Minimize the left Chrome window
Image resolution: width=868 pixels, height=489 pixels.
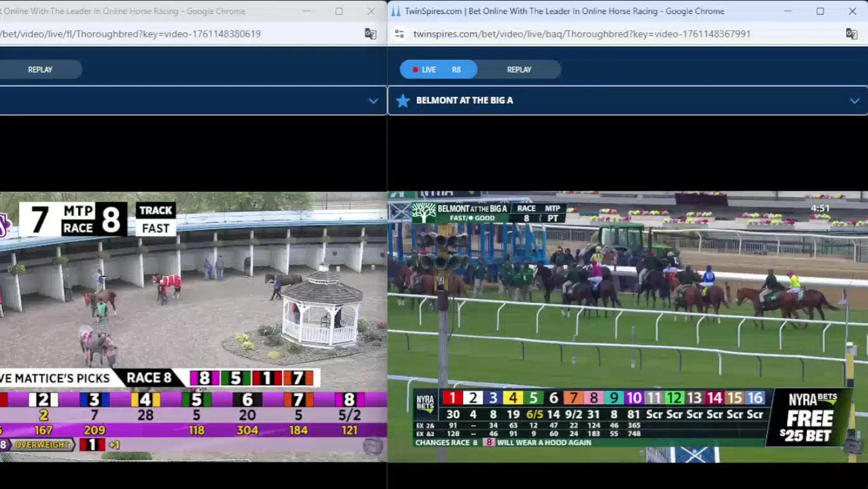[x=306, y=11]
